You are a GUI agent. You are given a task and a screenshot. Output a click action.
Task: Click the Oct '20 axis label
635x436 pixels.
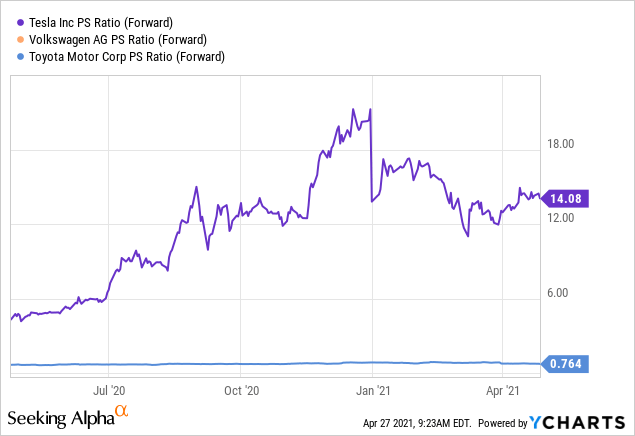tap(241, 391)
